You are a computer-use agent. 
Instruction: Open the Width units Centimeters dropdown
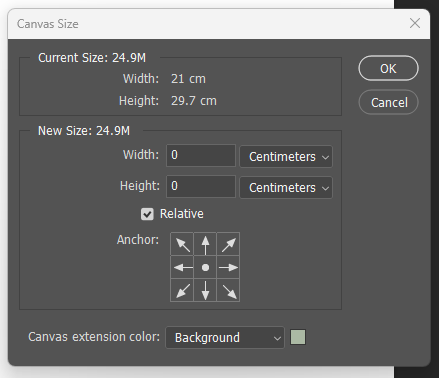pos(286,156)
